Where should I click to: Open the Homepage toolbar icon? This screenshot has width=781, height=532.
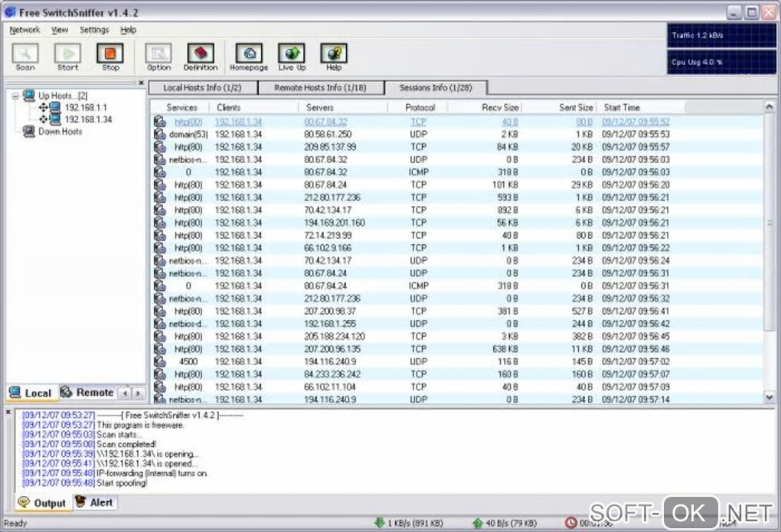249,57
